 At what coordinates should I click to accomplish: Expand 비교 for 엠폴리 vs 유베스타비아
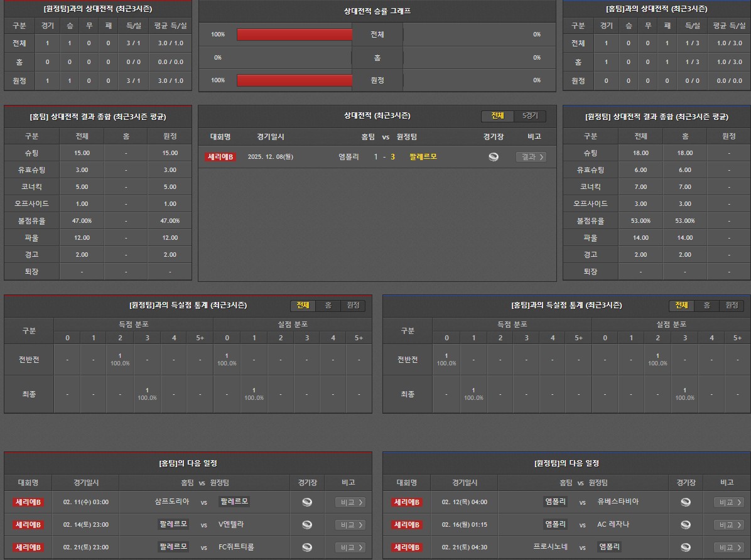tap(728, 502)
